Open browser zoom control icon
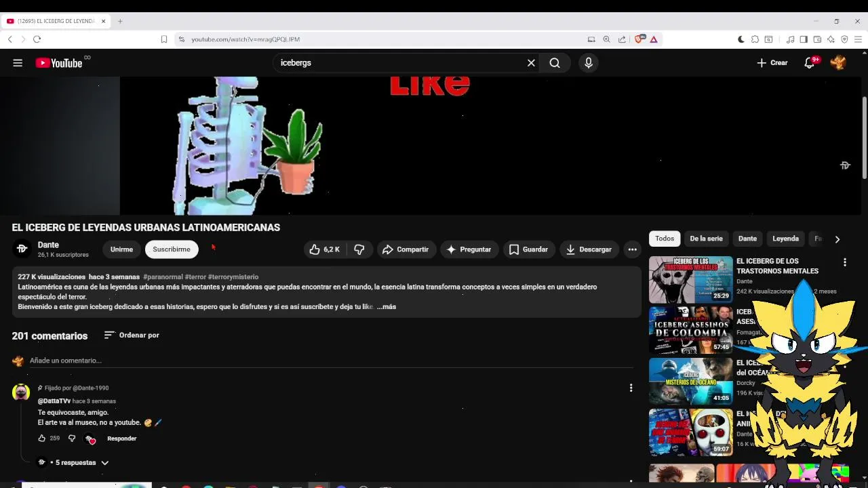This screenshot has width=868, height=488. (606, 39)
